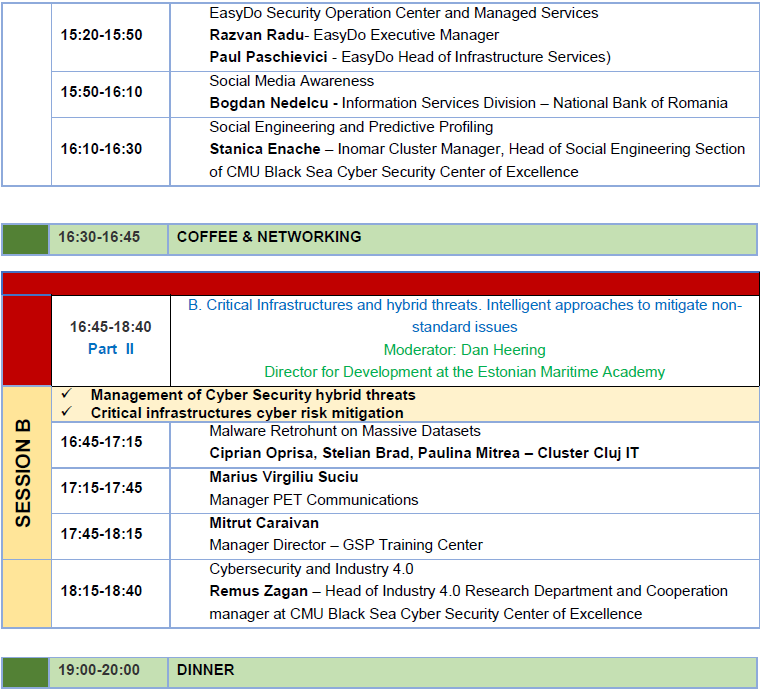Click the dark green block beside 19:00-20:00

(25, 673)
